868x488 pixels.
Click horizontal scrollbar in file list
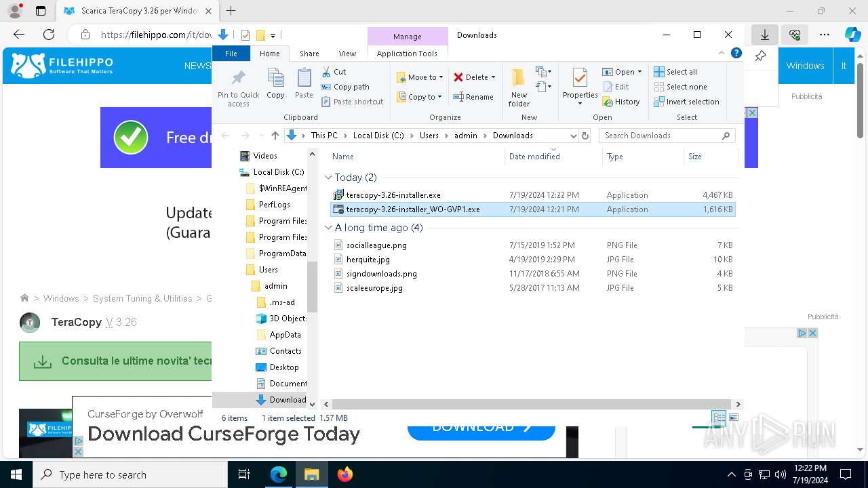click(x=531, y=404)
